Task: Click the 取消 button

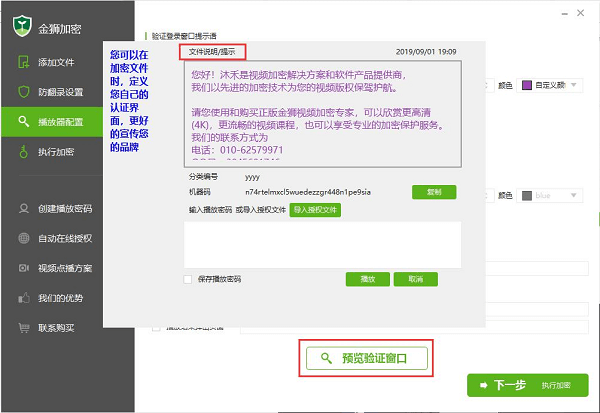Action: pos(416,279)
